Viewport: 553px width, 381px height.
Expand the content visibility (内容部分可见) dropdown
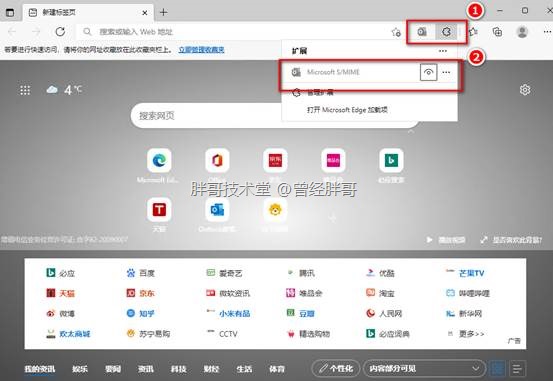coord(424,369)
